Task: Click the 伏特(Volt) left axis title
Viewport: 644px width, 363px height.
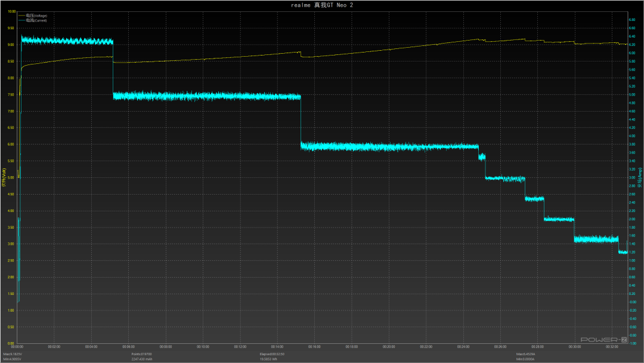Action: coord(4,177)
